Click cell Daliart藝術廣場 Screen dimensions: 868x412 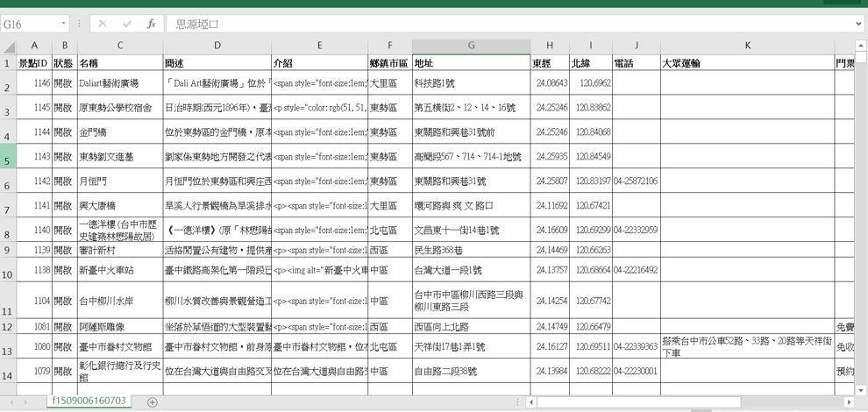[x=120, y=83]
